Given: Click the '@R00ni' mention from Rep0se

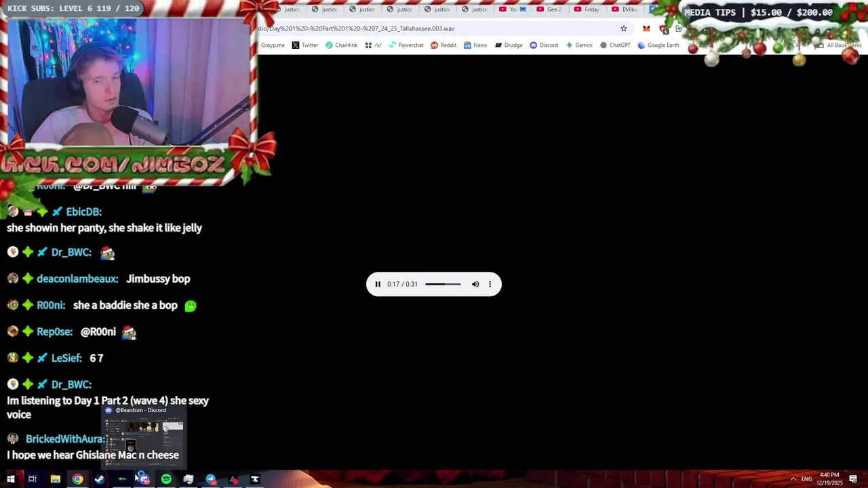Looking at the screenshot, I should pos(98,331).
